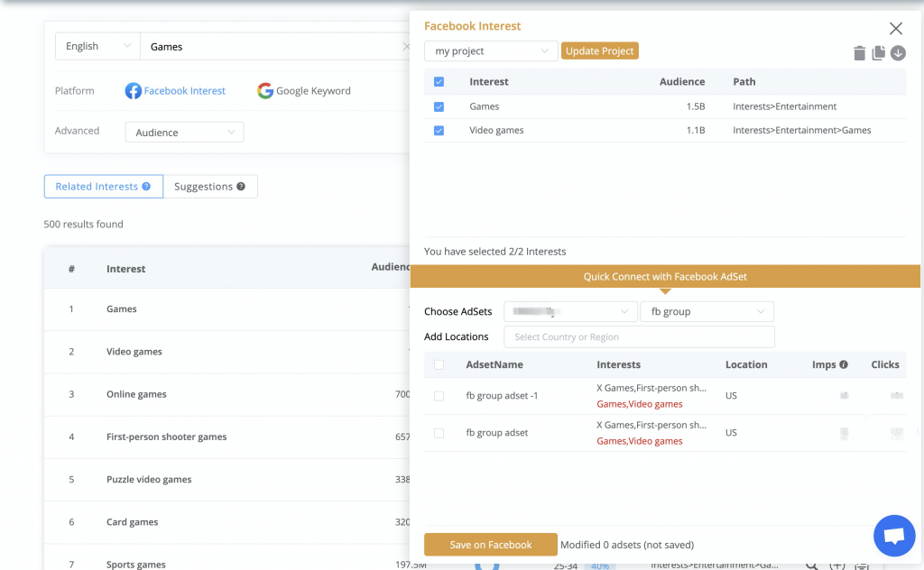
Task: Click the Save on Facebook button
Action: (x=491, y=545)
